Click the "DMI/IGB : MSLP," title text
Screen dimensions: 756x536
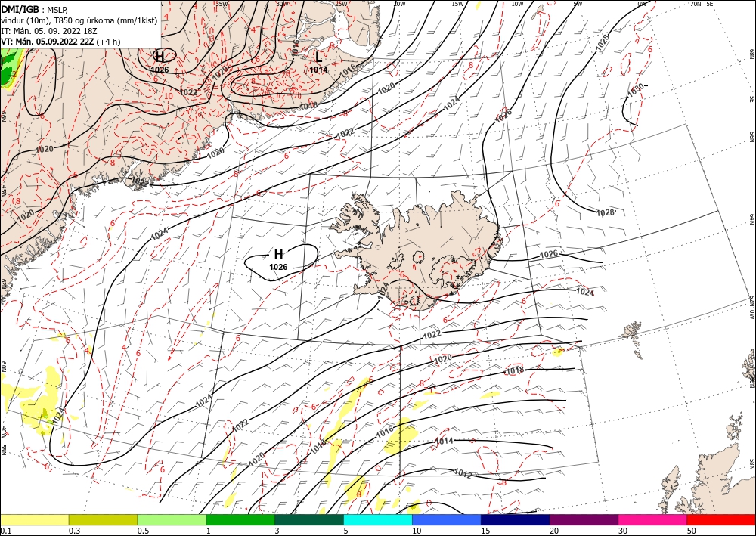point(34,8)
